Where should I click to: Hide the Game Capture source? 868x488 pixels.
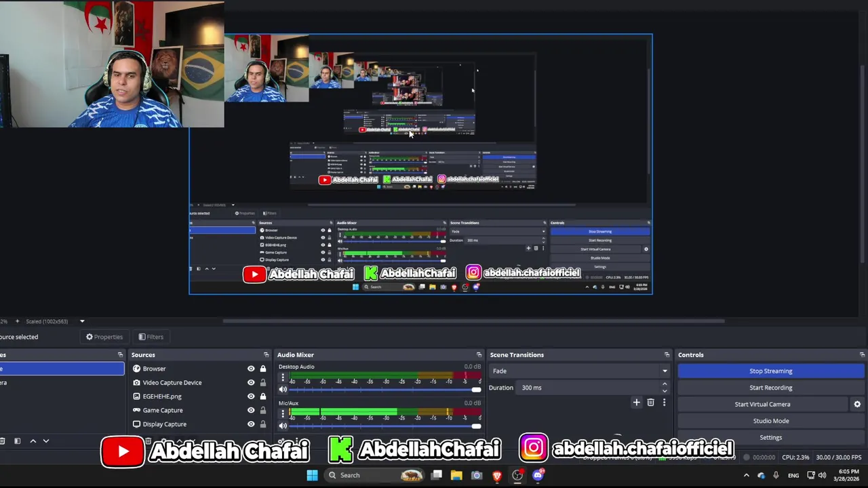coord(251,410)
